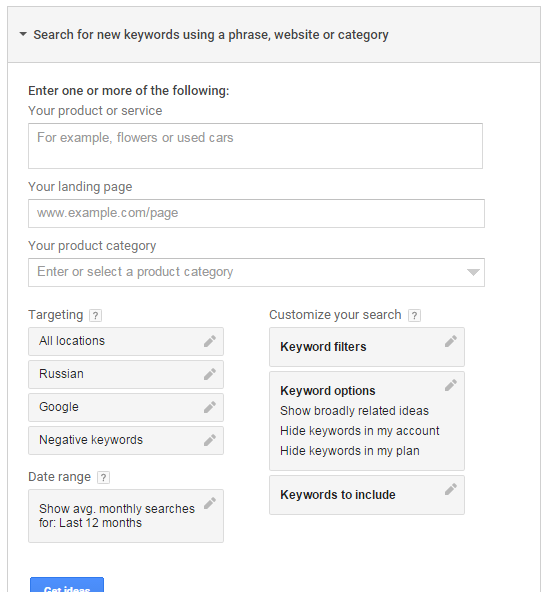Click pencil icon next to Google network
Screen dimensions: 551x592
click(x=210, y=407)
